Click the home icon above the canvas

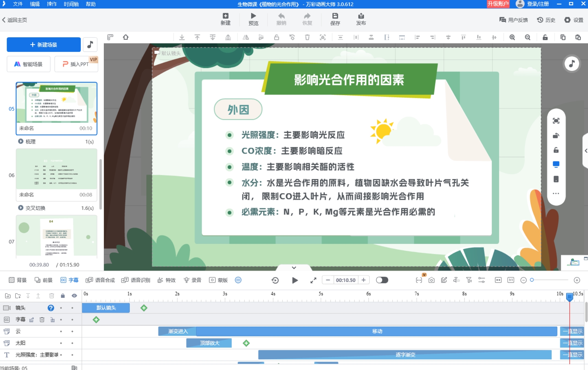(x=126, y=37)
